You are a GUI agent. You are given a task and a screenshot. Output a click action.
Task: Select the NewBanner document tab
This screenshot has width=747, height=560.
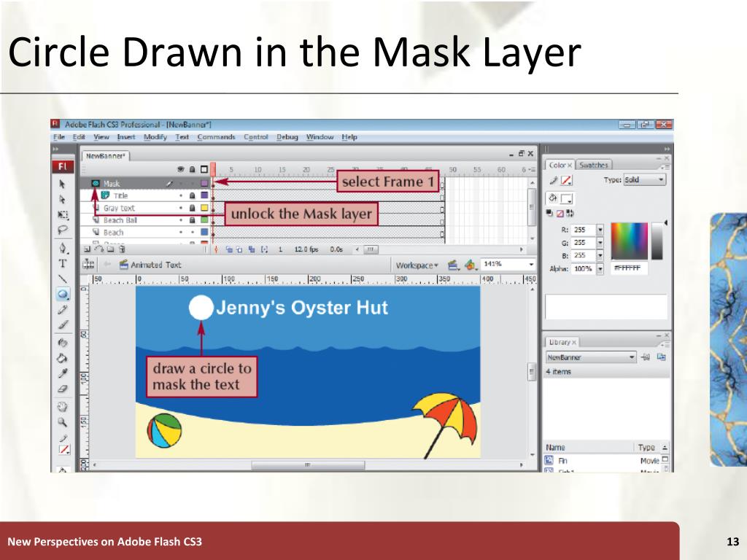coord(105,156)
